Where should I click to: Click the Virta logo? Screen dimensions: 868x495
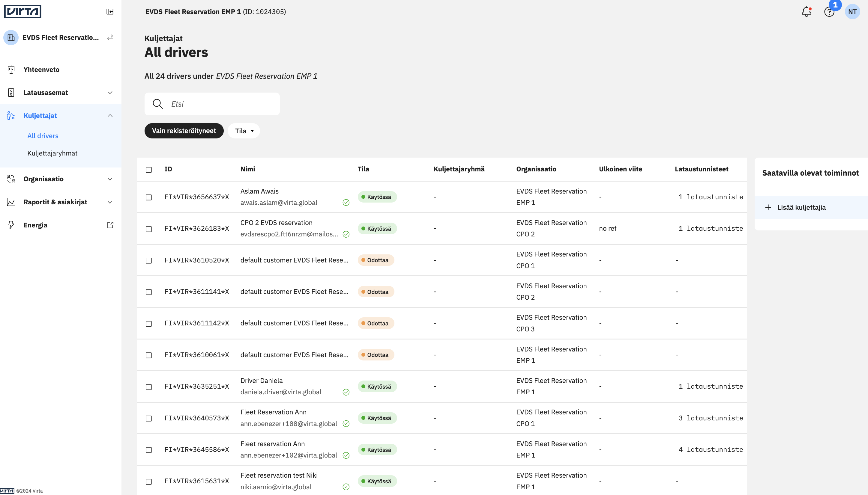(22, 12)
